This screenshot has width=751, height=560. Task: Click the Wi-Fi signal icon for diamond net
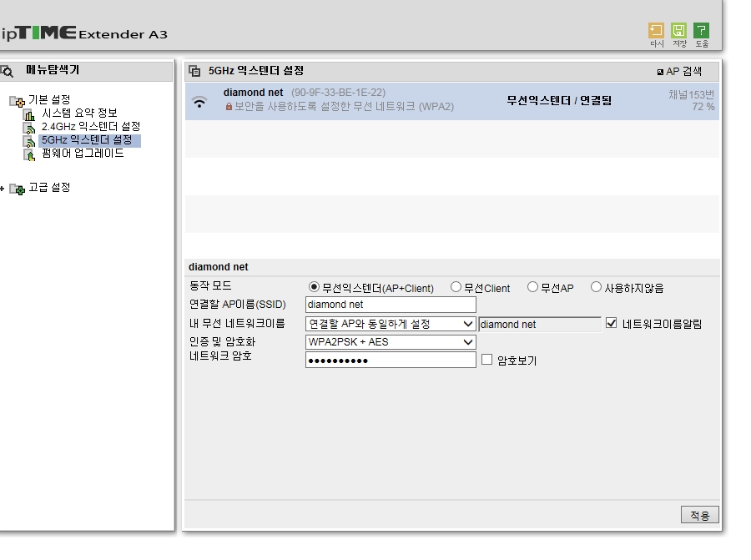[x=199, y=102]
